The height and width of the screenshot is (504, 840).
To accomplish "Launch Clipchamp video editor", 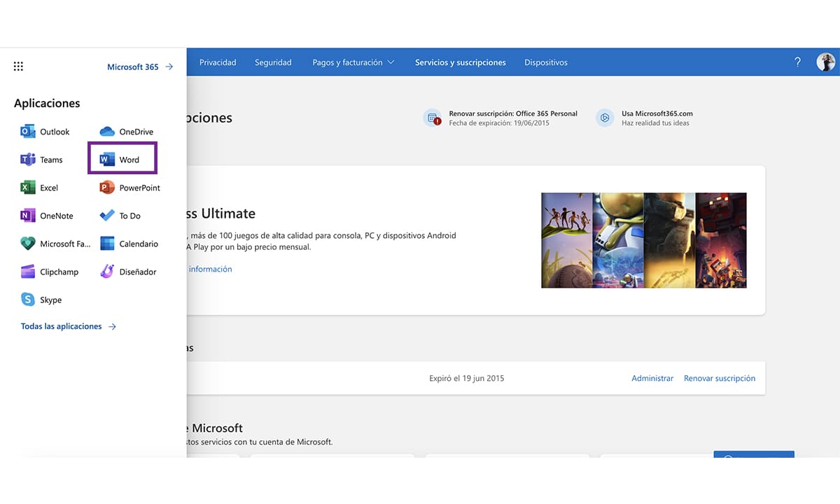I will [50, 272].
